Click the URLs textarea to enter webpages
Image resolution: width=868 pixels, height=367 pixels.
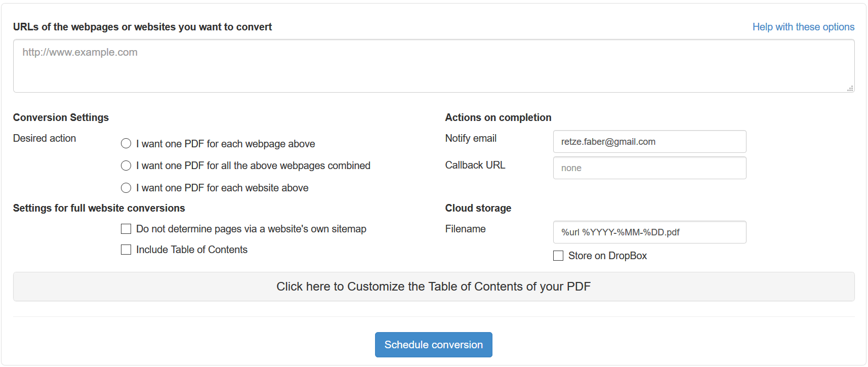coord(434,66)
